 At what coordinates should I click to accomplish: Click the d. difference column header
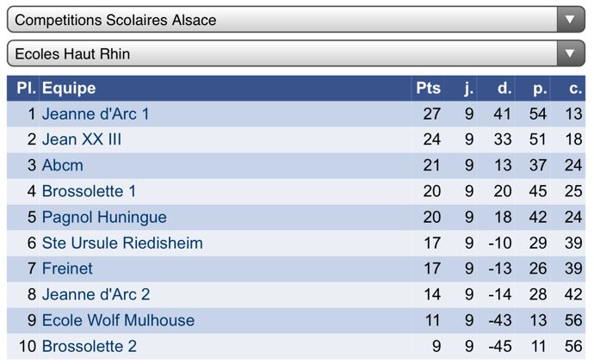[x=504, y=88]
